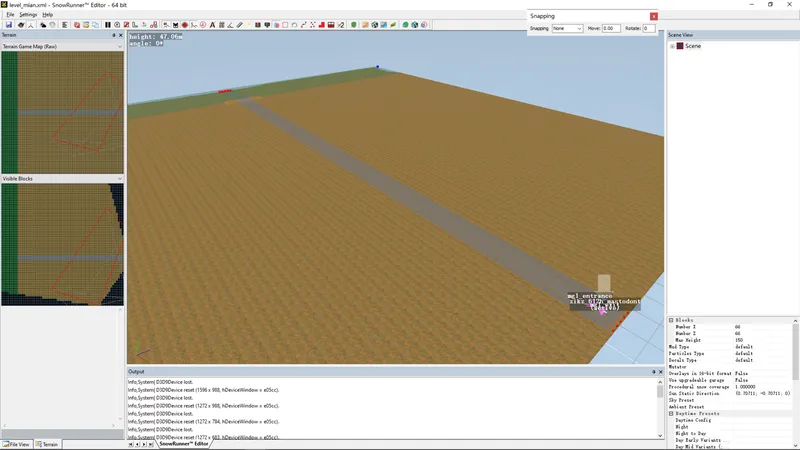
Task: Click the Terrain Game Map thumbnail
Action: [62, 112]
